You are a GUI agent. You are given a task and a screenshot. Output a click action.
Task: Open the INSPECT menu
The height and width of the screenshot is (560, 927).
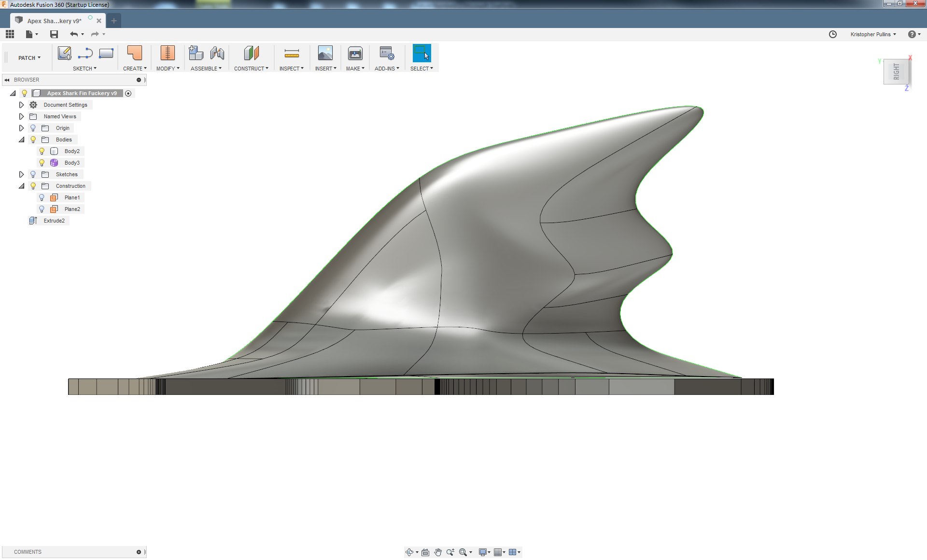click(x=292, y=69)
